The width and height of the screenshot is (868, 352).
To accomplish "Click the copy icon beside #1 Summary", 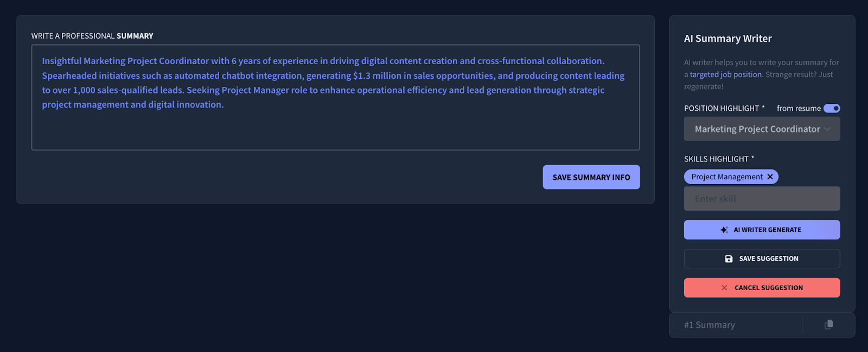I will pos(828,324).
